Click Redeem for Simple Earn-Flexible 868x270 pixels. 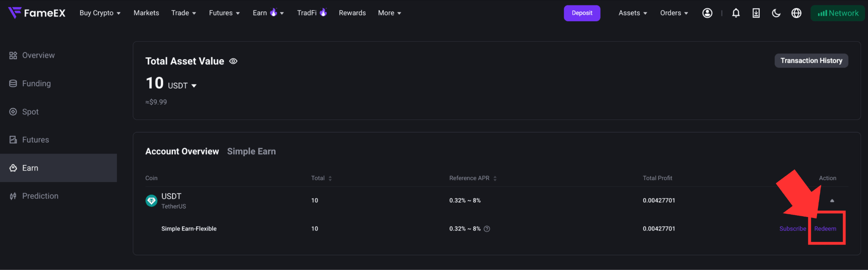point(825,229)
